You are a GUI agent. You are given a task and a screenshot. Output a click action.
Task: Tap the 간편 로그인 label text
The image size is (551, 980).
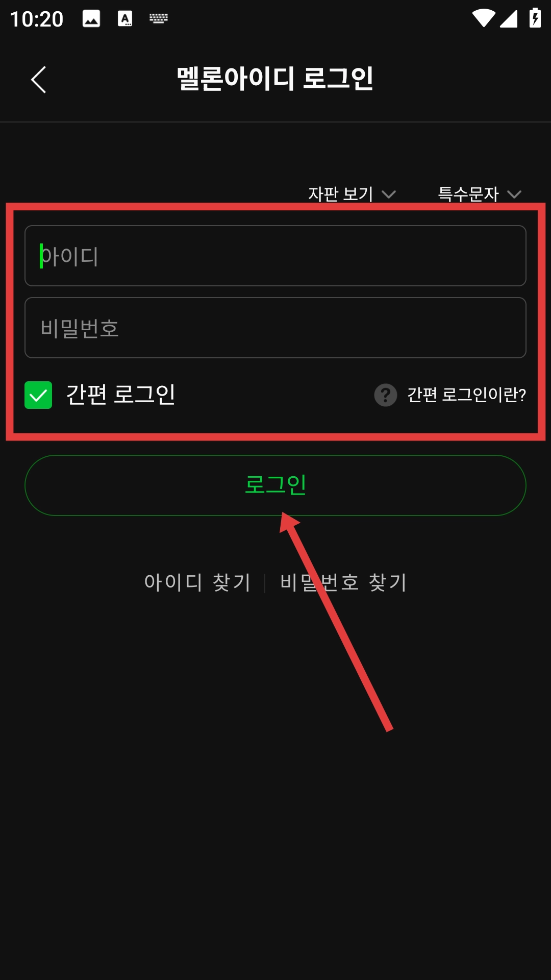[120, 395]
